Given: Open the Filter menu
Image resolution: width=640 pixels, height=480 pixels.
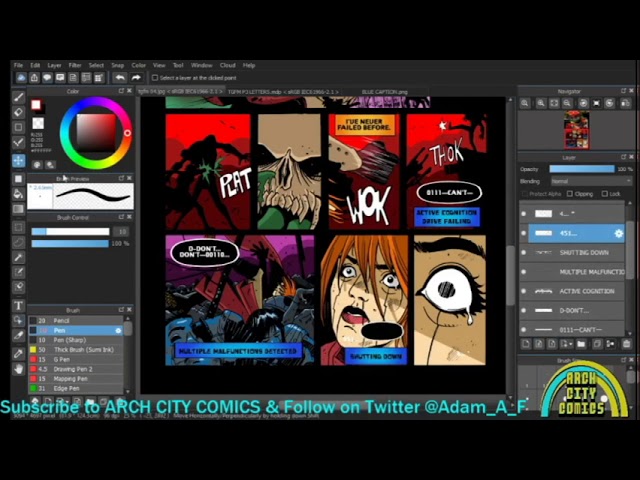Looking at the screenshot, I should [x=75, y=65].
